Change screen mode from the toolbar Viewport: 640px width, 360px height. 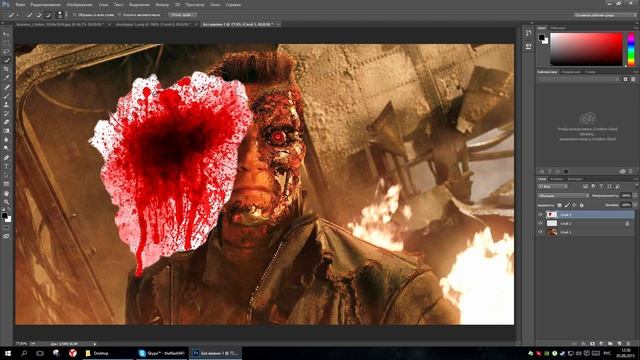6,236
